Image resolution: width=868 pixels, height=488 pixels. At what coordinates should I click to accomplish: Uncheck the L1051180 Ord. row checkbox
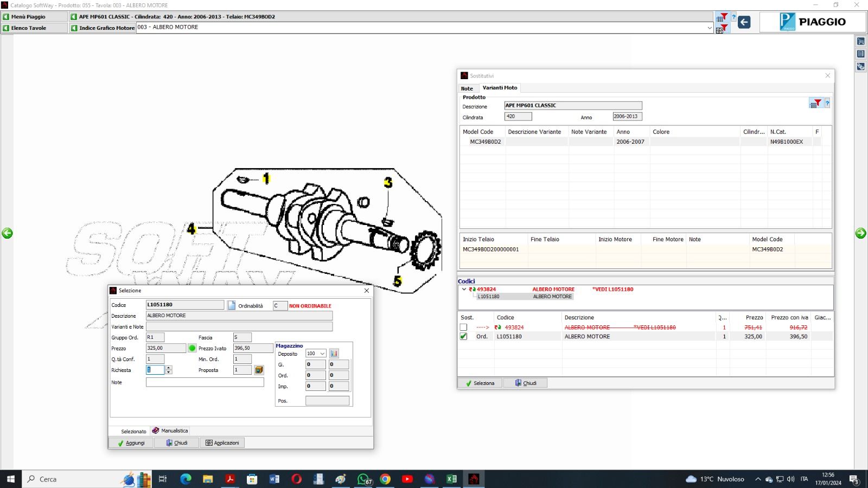(x=463, y=336)
